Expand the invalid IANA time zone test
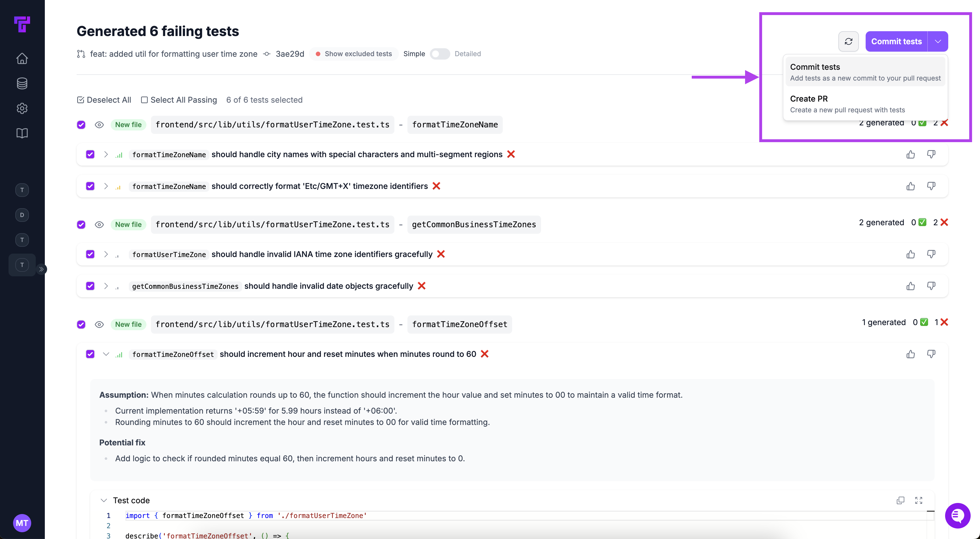 [106, 254]
